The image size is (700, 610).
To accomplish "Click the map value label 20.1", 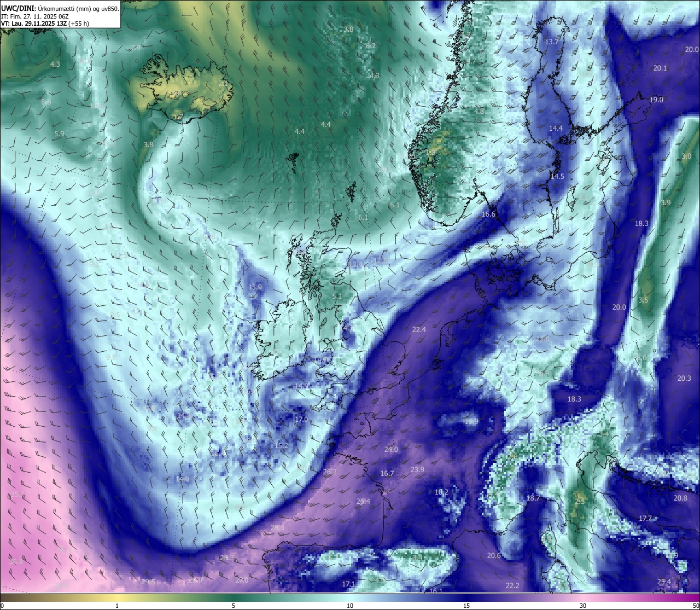I will (x=660, y=68).
